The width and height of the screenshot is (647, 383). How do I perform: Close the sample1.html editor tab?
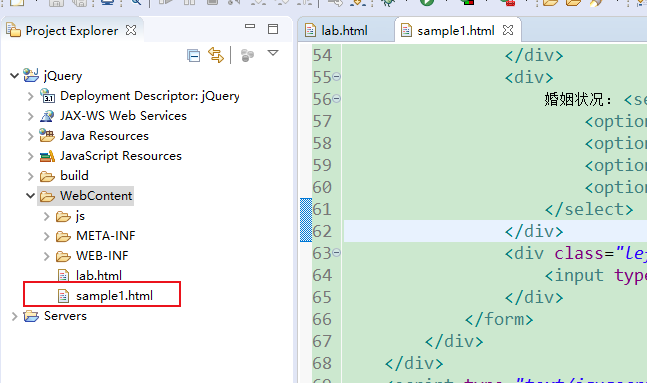coord(508,30)
